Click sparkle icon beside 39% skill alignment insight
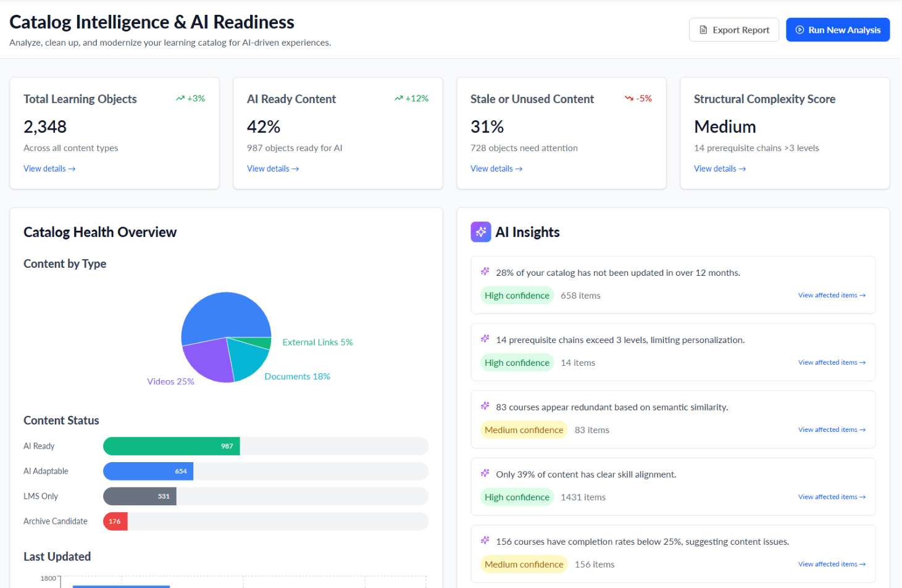The image size is (902, 588). (485, 473)
